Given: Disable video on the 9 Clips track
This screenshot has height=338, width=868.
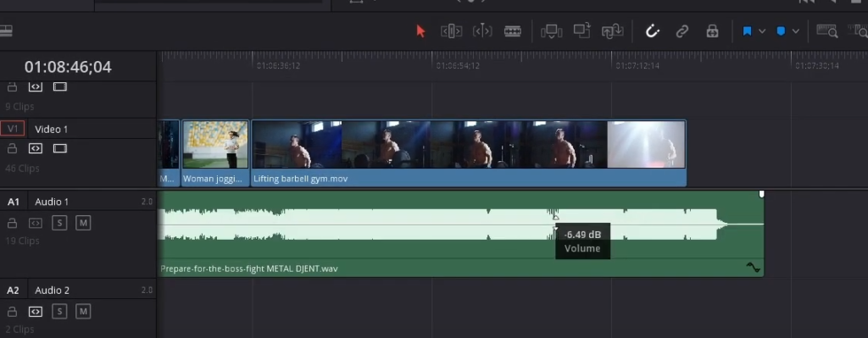Looking at the screenshot, I should click(x=60, y=87).
